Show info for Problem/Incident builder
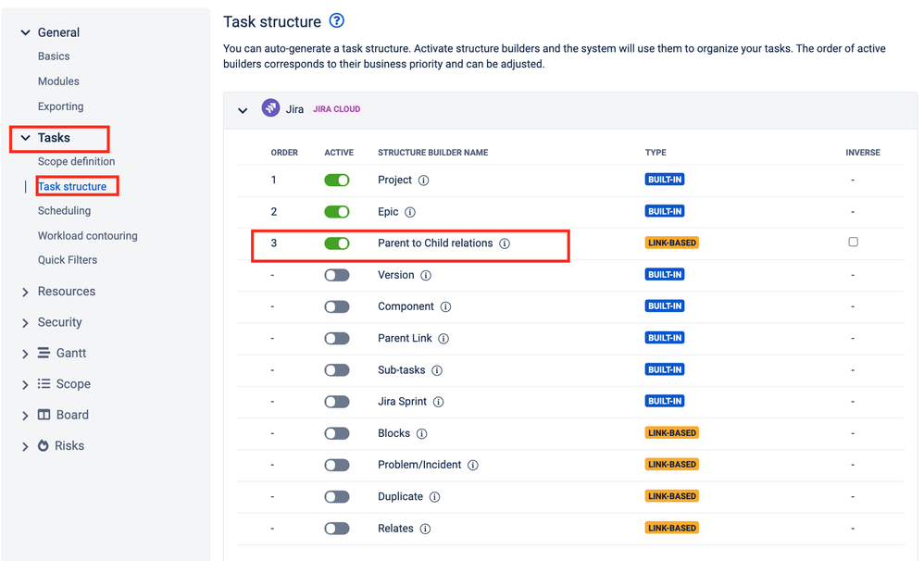Viewport: 924px width, 561px height. (473, 466)
